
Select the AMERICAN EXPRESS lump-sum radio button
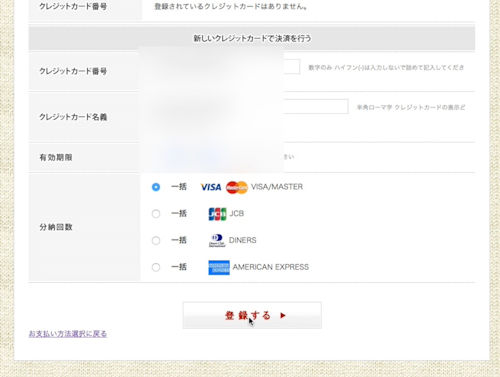pyautogui.click(x=156, y=267)
